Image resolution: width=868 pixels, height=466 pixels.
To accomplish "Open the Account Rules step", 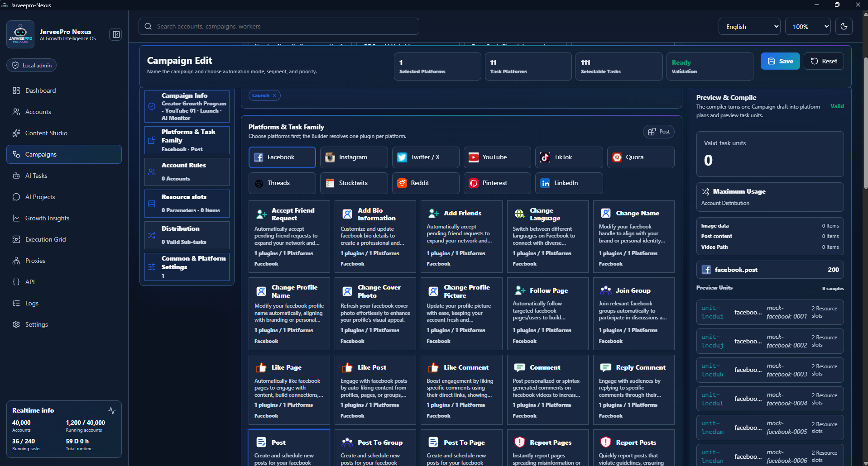I will [187, 172].
